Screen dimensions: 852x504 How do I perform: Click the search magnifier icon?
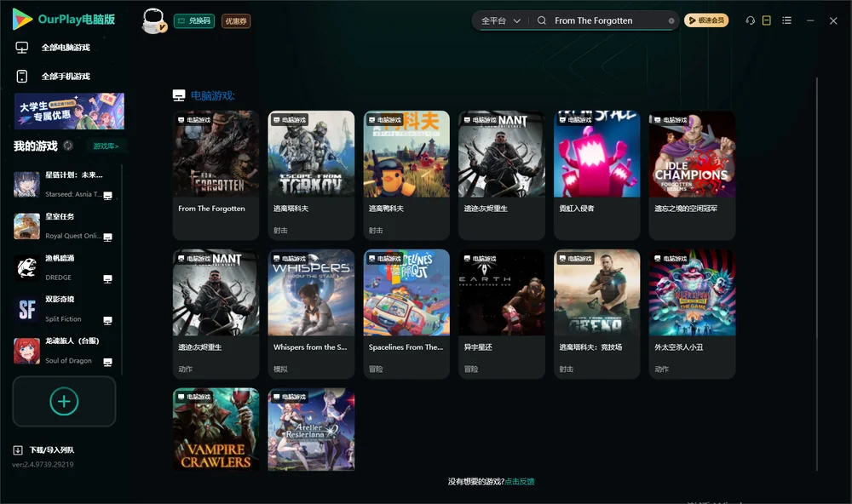[542, 20]
